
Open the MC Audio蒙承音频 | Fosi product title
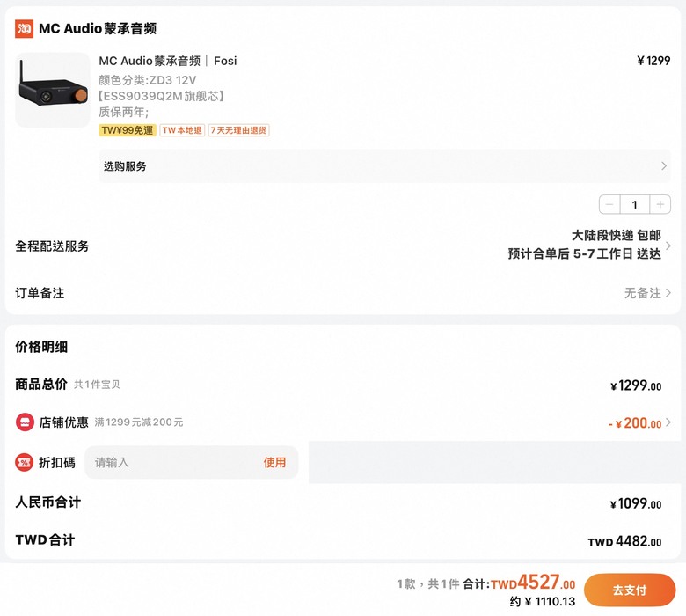click(x=168, y=61)
